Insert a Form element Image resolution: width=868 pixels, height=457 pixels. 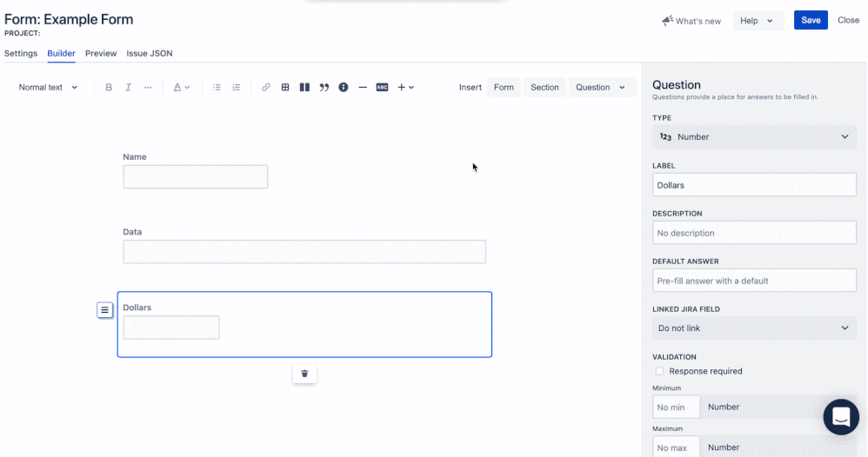504,88
